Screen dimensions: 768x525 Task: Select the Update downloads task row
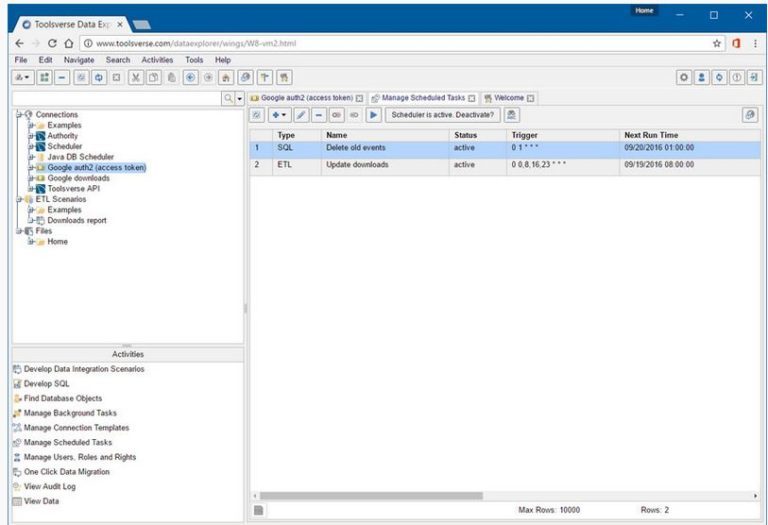click(505, 165)
